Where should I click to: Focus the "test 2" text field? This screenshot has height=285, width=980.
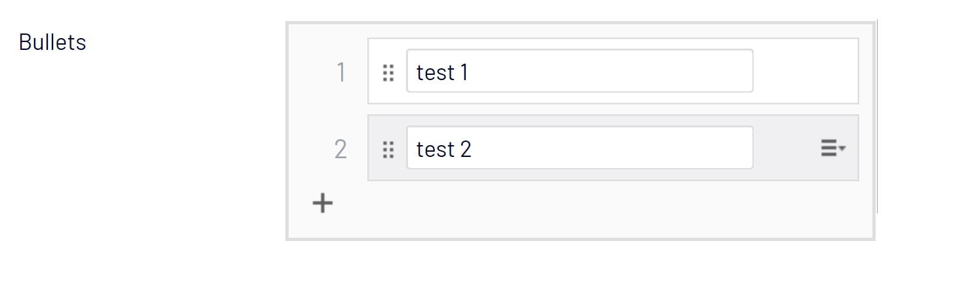point(579,148)
